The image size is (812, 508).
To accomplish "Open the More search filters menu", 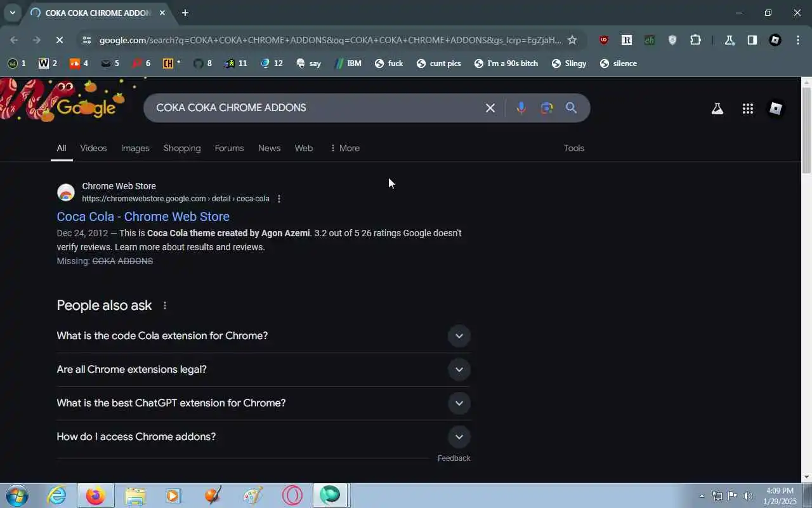I will (344, 148).
